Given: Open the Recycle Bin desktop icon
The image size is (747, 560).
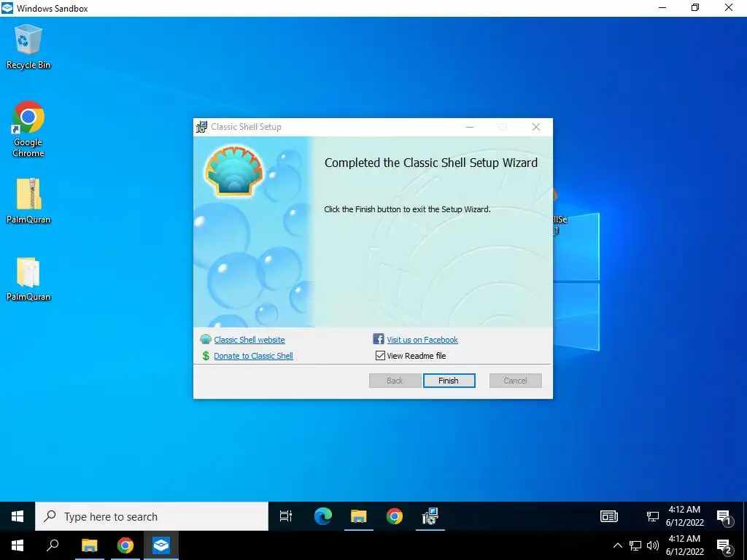Looking at the screenshot, I should (x=28, y=47).
